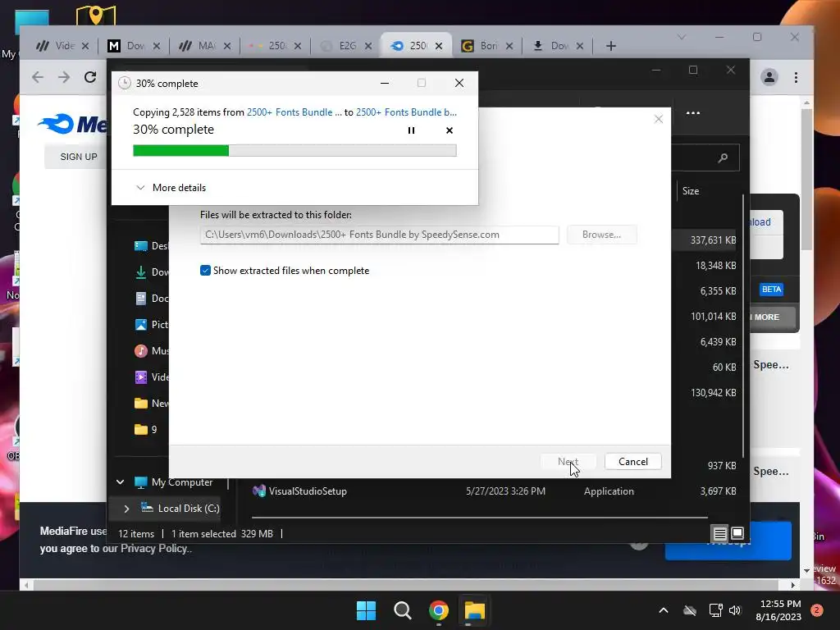Open the Windows Start menu
Viewport: 840px width, 630px height.
[x=366, y=610]
